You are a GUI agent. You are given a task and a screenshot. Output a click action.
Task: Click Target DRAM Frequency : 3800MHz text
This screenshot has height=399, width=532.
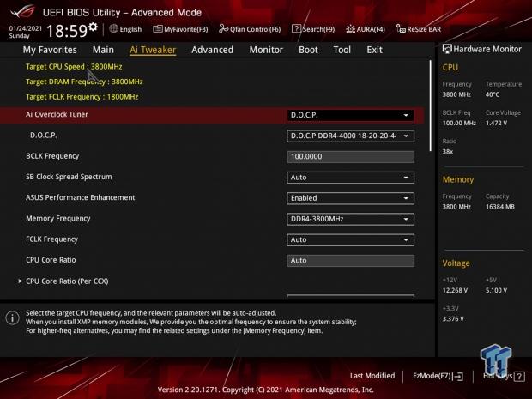(x=84, y=82)
